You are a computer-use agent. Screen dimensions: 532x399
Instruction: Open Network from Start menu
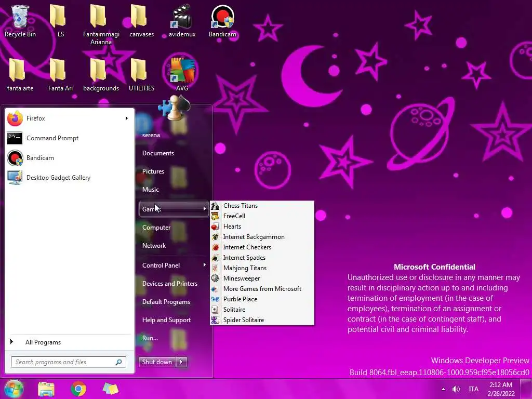154,246
